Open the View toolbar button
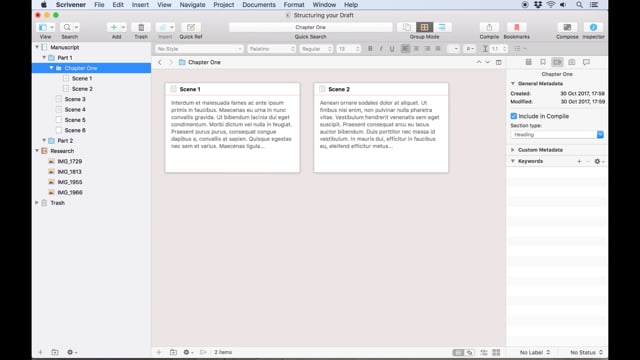640x360 pixels. pos(45,27)
